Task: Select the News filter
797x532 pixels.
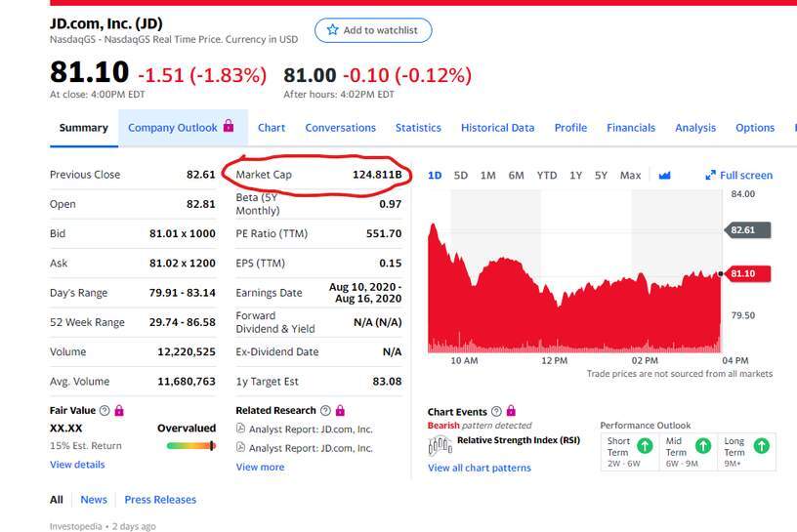Action: click(x=94, y=500)
